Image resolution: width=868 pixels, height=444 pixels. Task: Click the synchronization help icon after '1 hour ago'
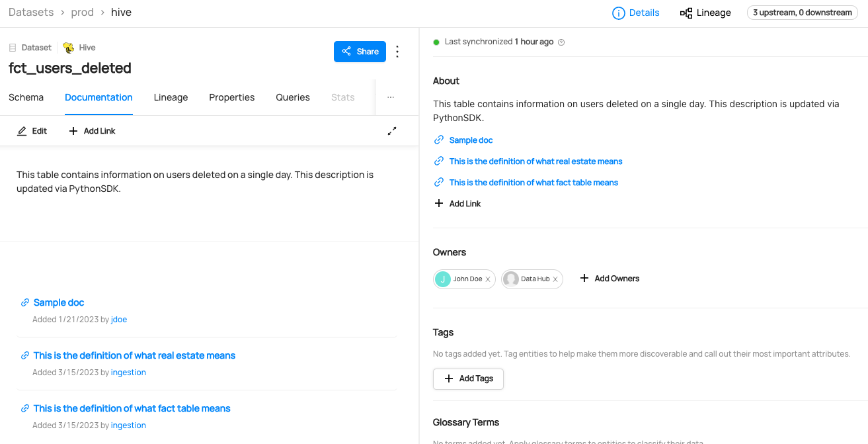pos(561,42)
